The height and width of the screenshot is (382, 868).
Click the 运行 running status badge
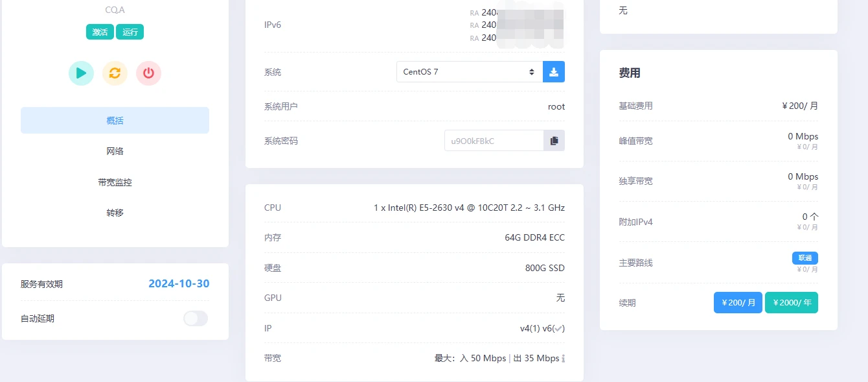click(x=130, y=32)
